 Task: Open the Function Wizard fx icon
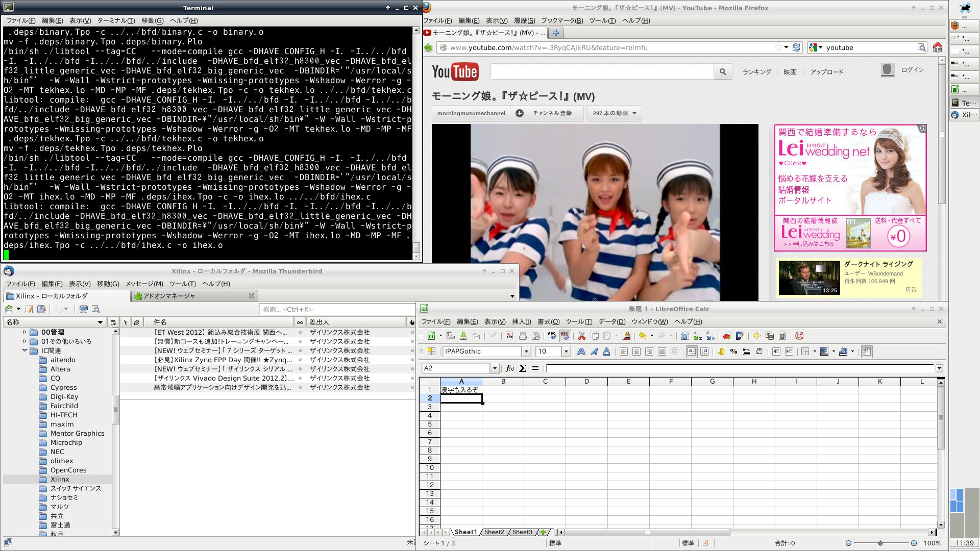[x=510, y=368]
